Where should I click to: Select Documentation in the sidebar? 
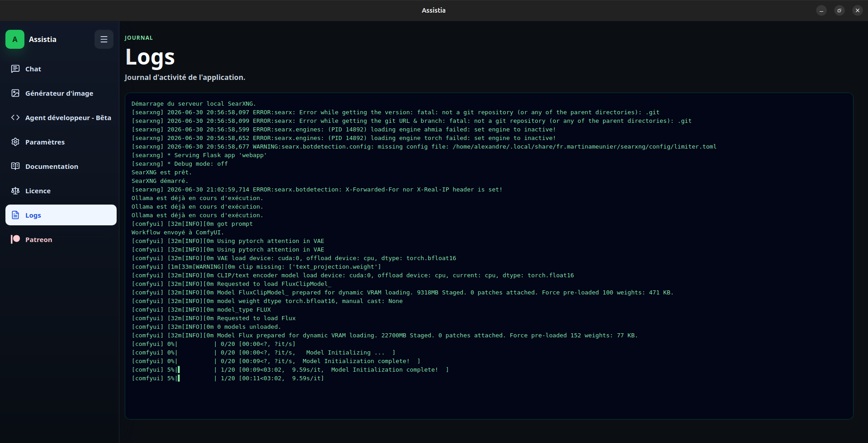pyautogui.click(x=61, y=166)
